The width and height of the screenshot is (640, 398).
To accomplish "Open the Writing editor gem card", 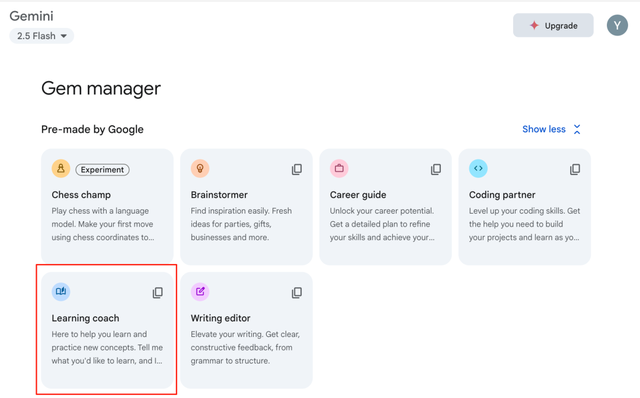I will [x=247, y=330].
